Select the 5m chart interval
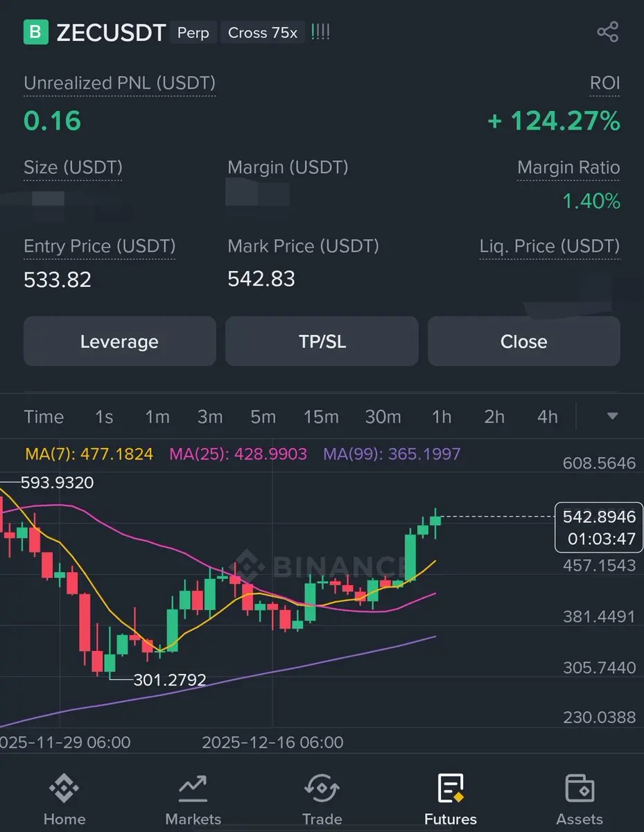Screen dimensions: 644x832 click(263, 417)
